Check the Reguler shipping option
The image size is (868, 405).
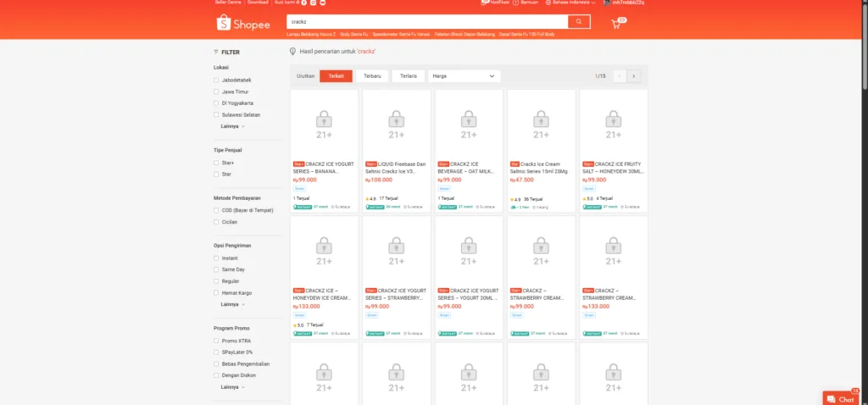click(216, 281)
